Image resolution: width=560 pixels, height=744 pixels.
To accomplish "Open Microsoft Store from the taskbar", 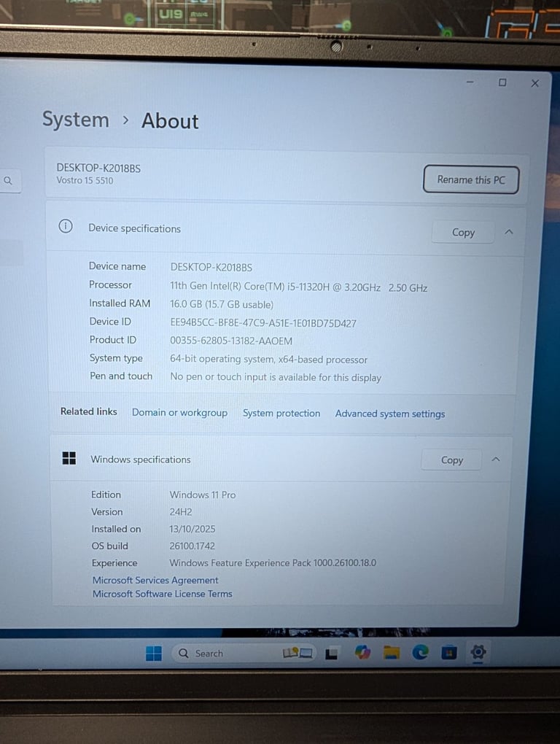I will 448,653.
